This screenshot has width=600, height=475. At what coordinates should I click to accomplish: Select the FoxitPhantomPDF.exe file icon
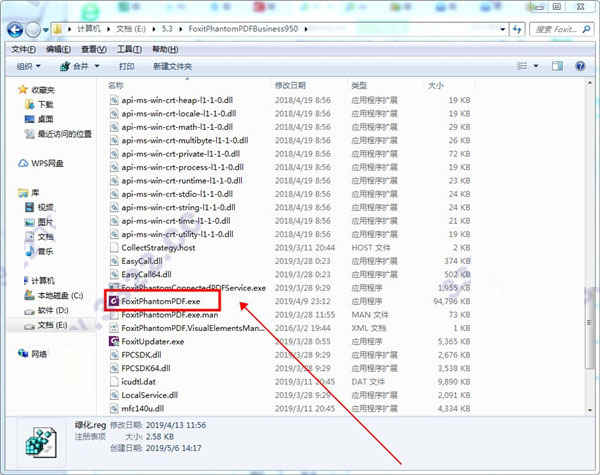[x=114, y=301]
